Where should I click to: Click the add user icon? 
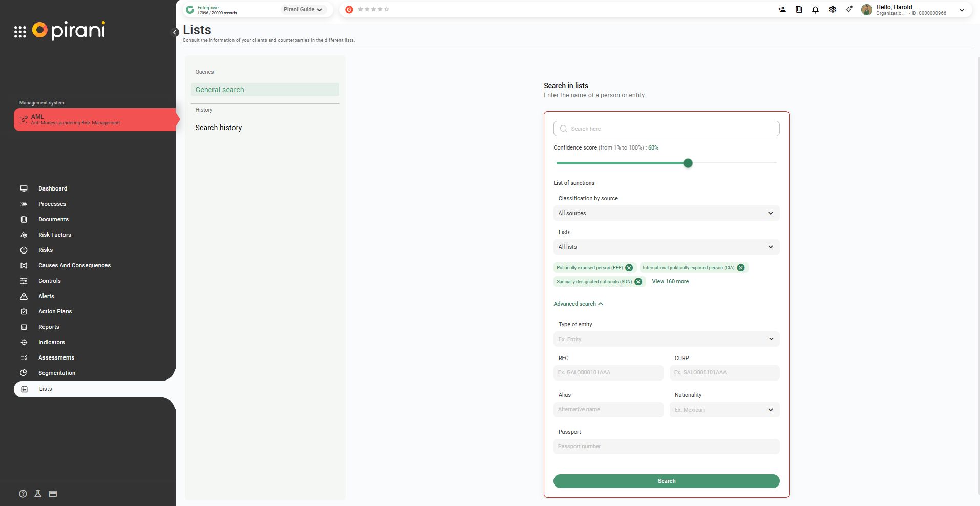[782, 10]
